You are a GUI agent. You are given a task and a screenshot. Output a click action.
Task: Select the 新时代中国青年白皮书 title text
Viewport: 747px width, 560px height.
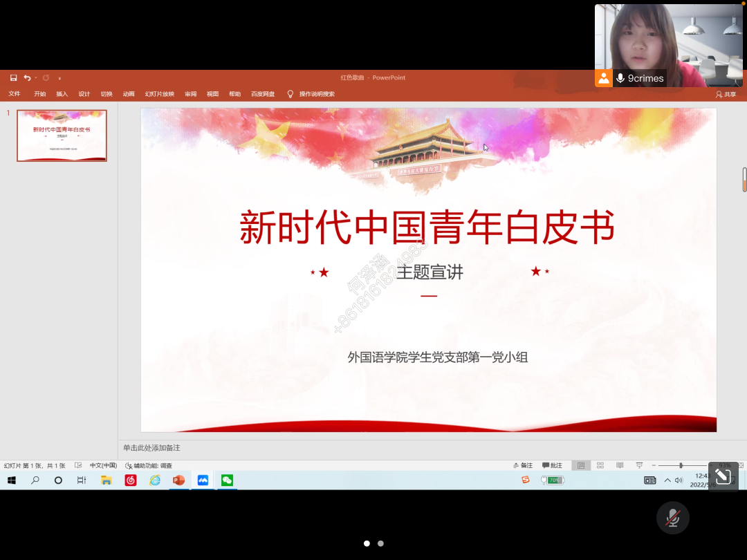427,227
